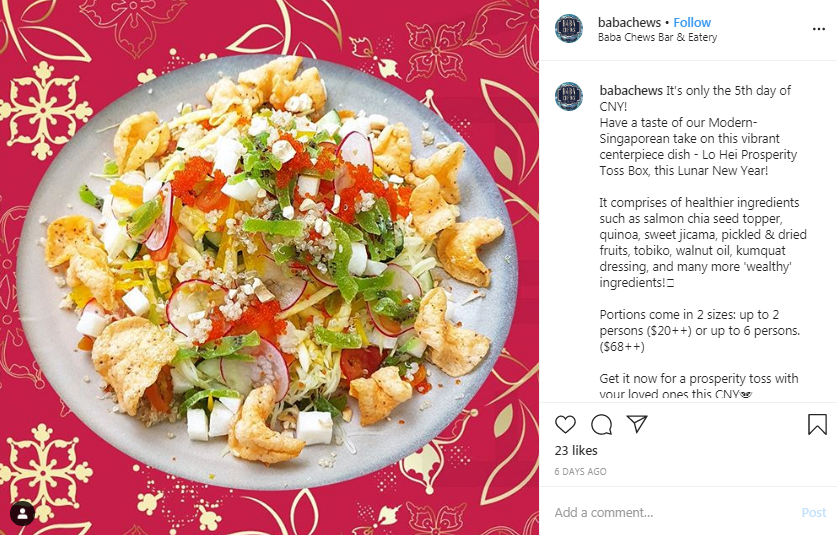The width and height of the screenshot is (837, 535).
Task: Click the Lo Hei Prosperity Toss Box caption paragraph
Action: click(698, 146)
